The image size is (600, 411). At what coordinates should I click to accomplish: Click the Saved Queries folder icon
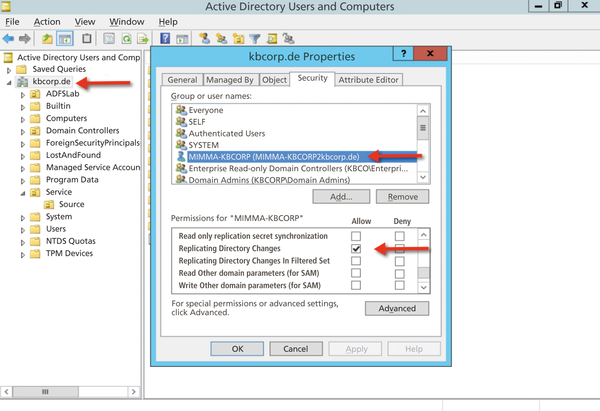[21, 69]
